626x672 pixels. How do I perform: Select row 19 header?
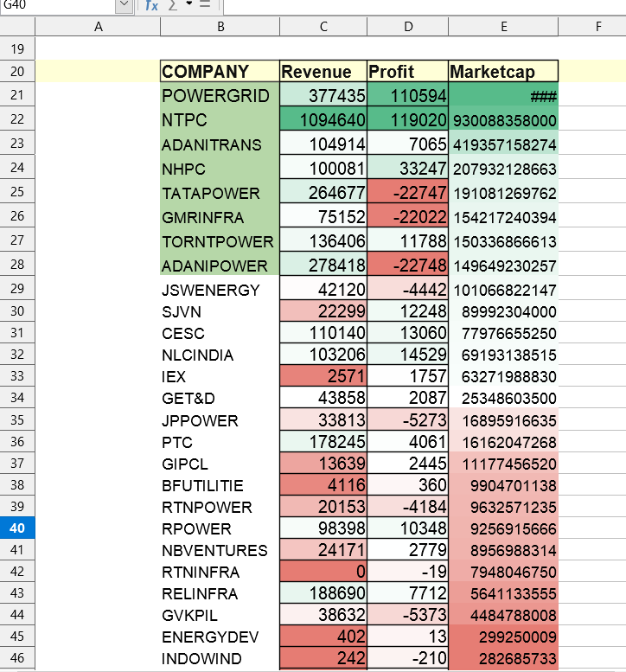coord(17,48)
